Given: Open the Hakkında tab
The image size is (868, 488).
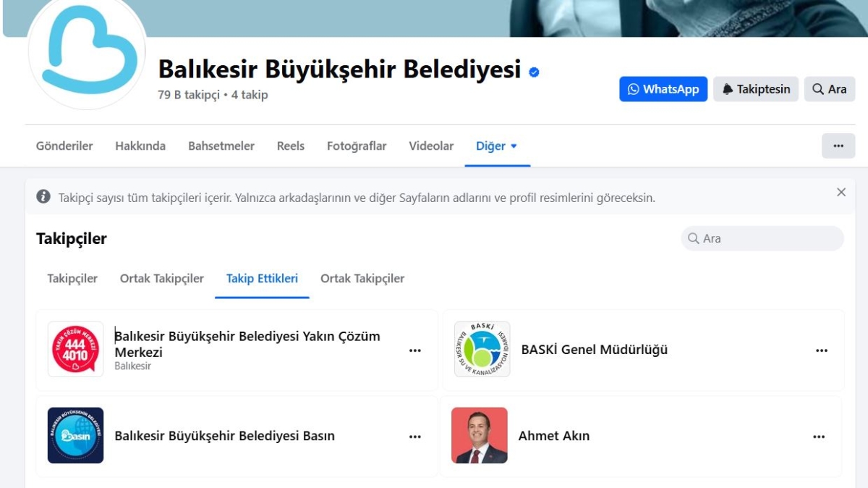Looking at the screenshot, I should click(x=140, y=146).
